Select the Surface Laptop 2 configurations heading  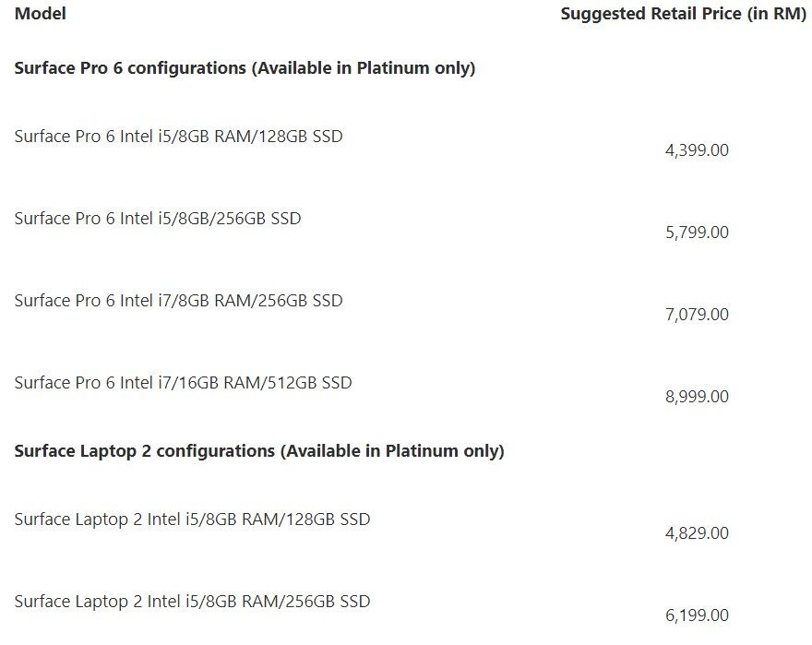pos(259,451)
